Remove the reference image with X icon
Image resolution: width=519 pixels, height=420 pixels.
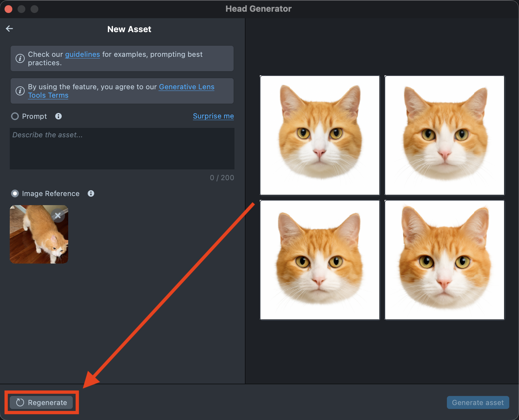tap(58, 216)
